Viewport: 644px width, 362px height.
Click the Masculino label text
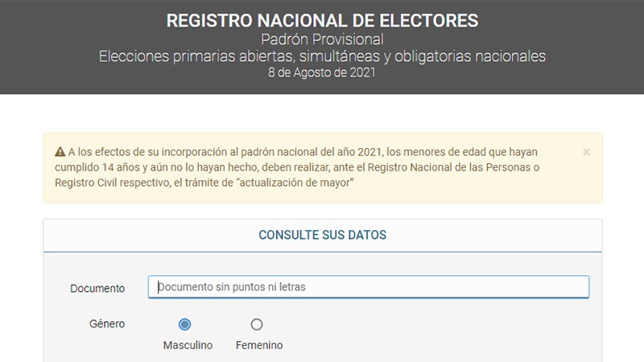(188, 345)
